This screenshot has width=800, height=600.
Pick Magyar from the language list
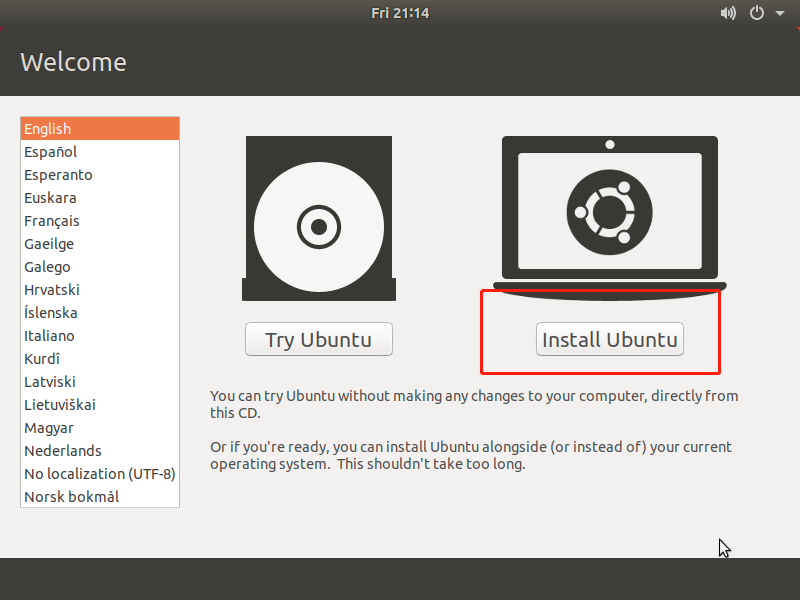[x=100, y=428]
